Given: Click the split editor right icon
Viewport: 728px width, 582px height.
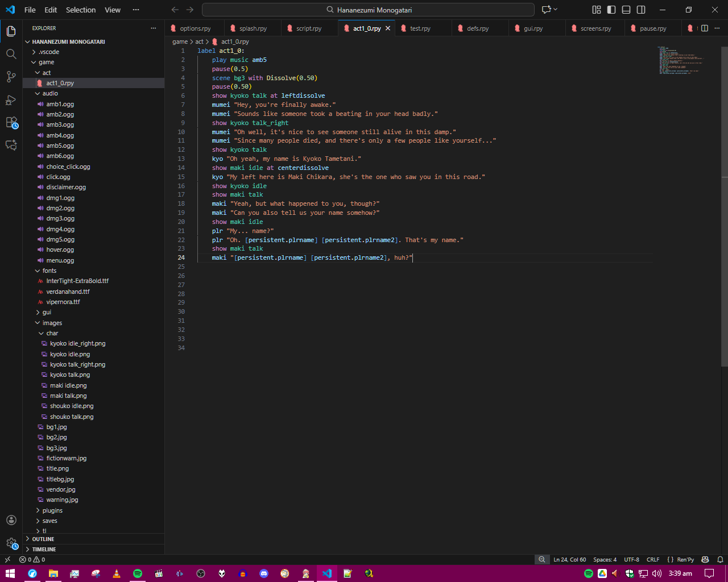Looking at the screenshot, I should (x=705, y=28).
